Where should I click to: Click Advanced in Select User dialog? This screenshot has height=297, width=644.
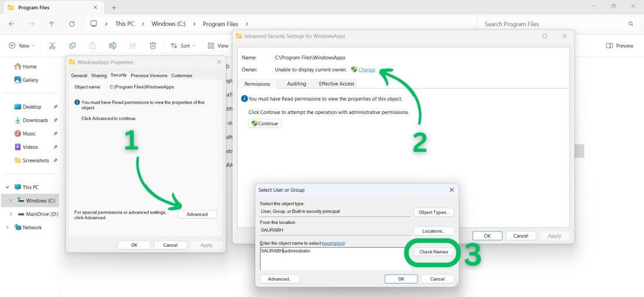point(280,279)
